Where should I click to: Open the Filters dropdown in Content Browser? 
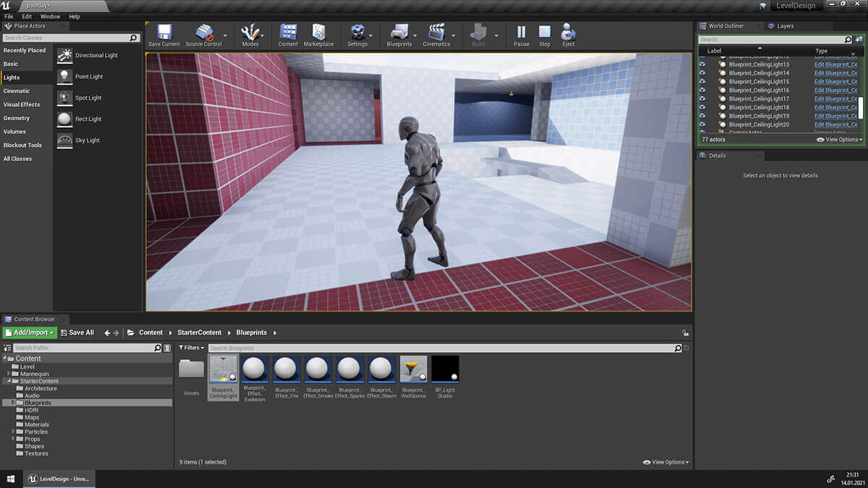[192, 348]
